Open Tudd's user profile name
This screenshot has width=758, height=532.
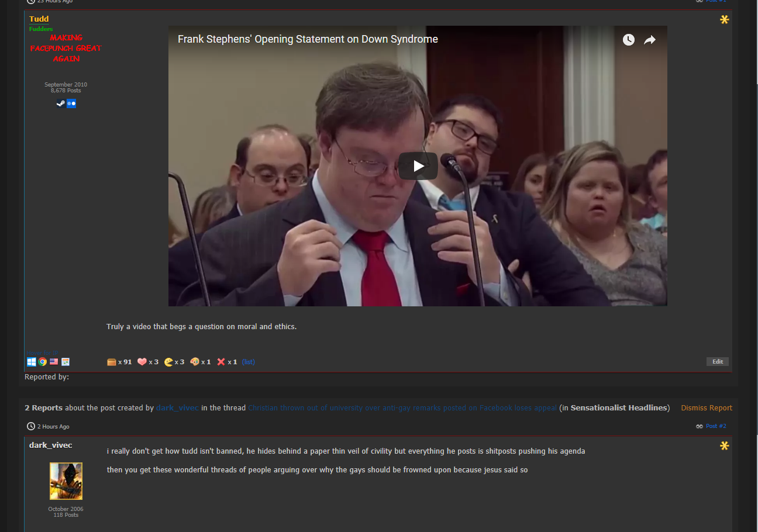(x=39, y=19)
